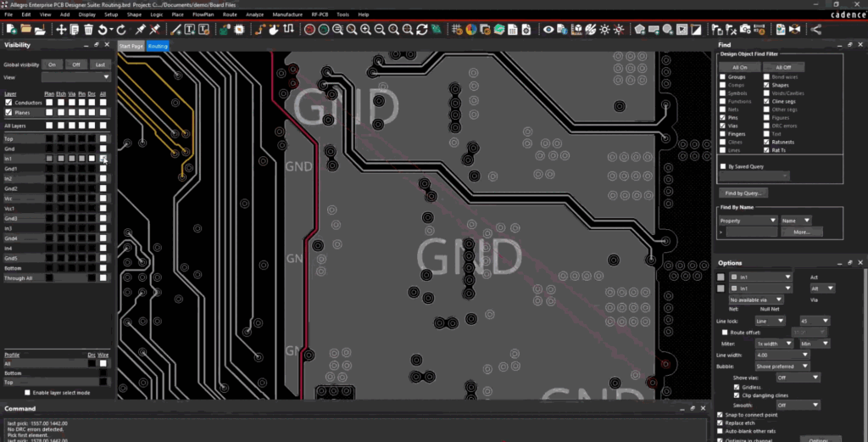Click the Find by Query button

(743, 193)
